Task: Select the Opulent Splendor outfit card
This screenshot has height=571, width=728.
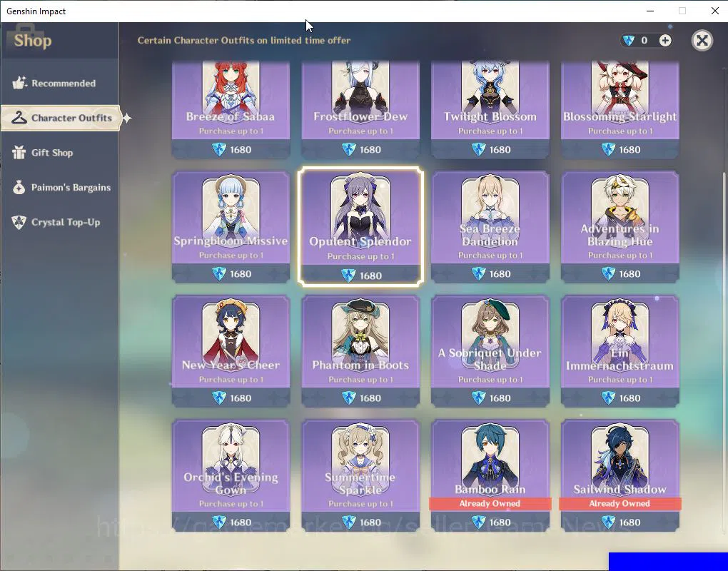Action: [x=360, y=226]
